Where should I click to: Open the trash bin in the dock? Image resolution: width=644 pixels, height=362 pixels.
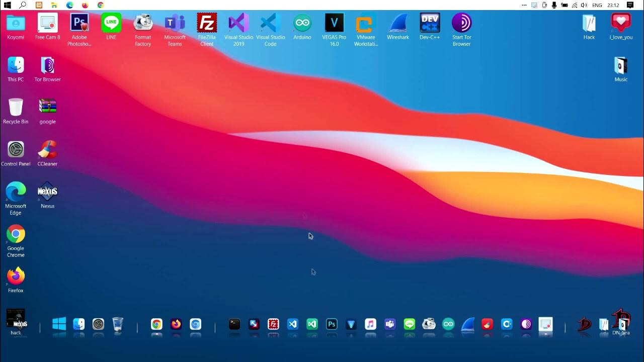click(118, 324)
